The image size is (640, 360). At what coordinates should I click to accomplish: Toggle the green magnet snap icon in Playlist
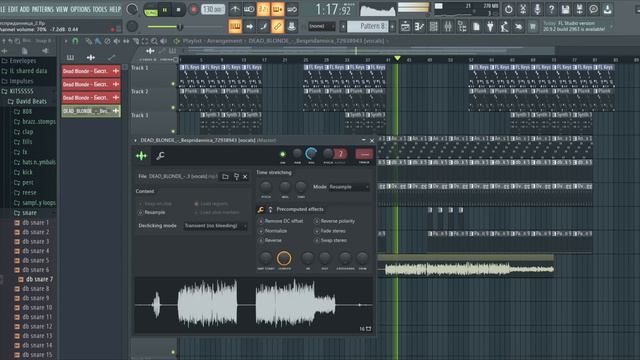(x=75, y=41)
